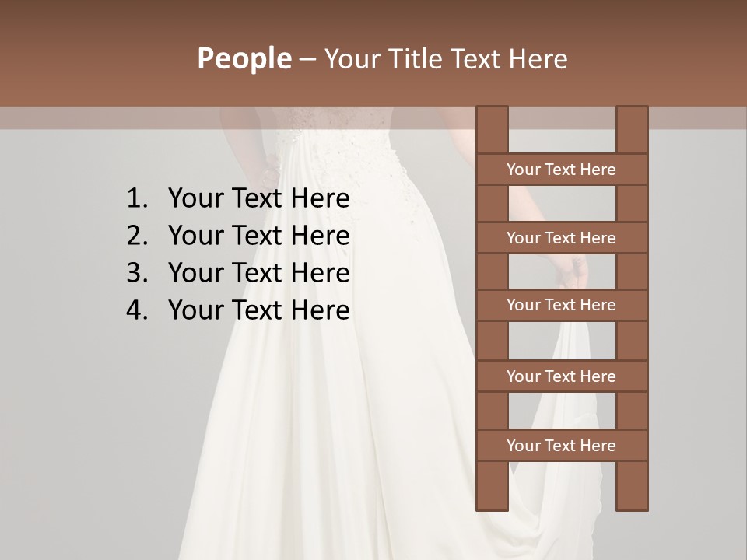
Task: Click the rung between the first two labels
Action: point(561,203)
